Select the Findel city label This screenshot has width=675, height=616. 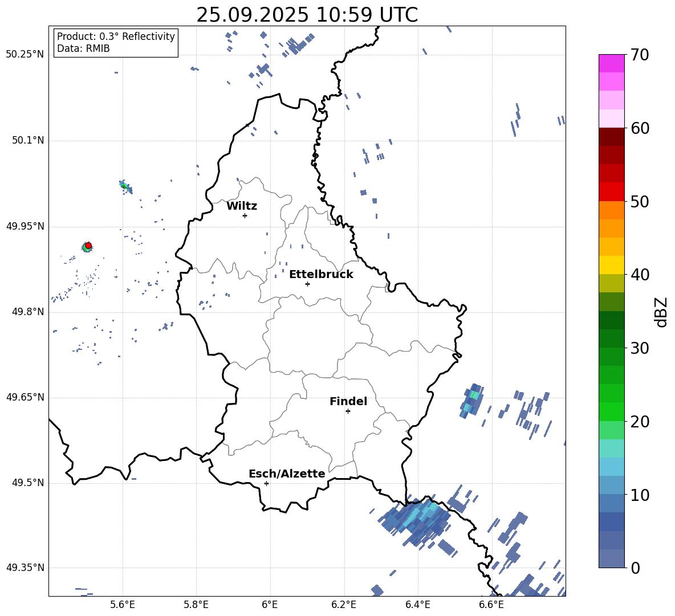click(348, 401)
